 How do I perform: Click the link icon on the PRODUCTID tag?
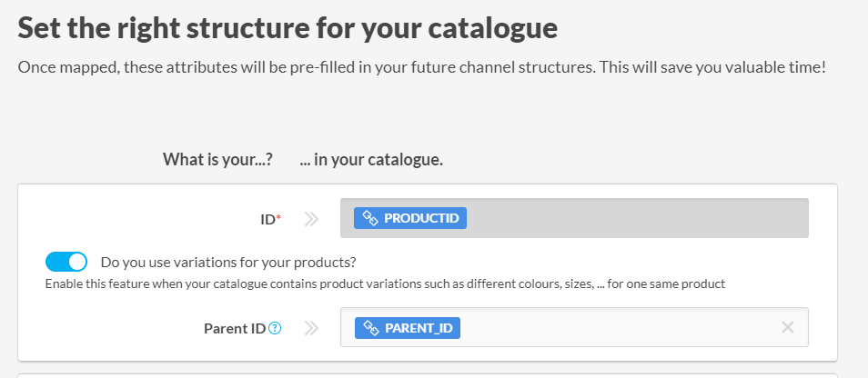[x=369, y=218]
